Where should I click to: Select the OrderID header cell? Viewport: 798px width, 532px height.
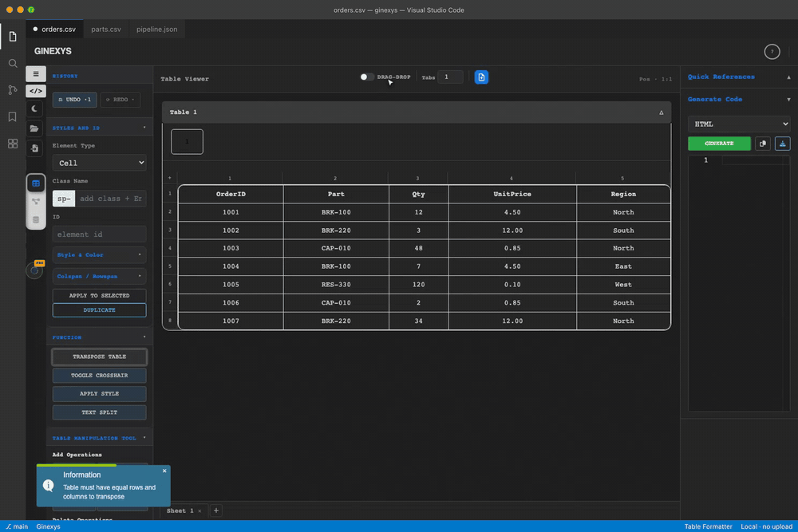[231, 195]
